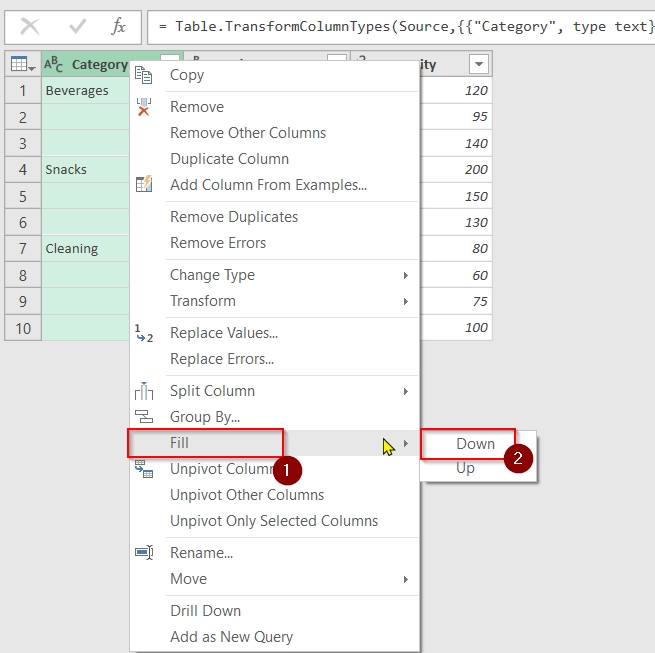Click the Split Column icon
Screen dimensions: 655x653
click(x=144, y=391)
